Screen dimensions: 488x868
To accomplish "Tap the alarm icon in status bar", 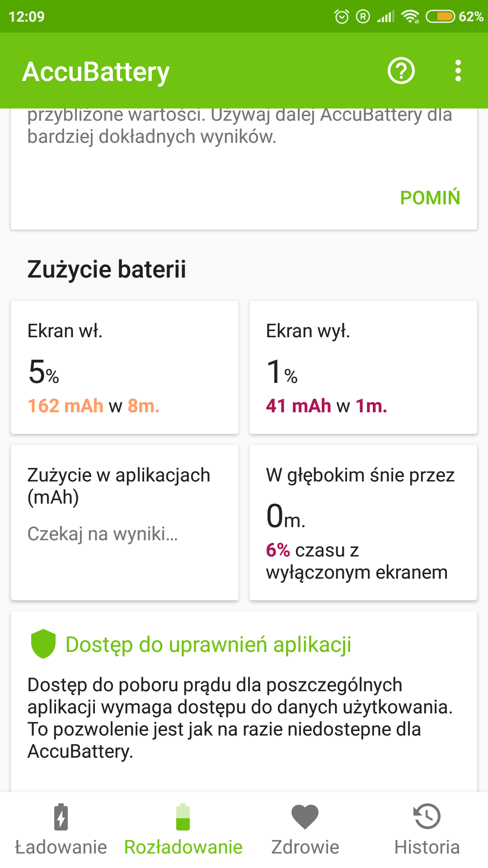I will [x=342, y=17].
